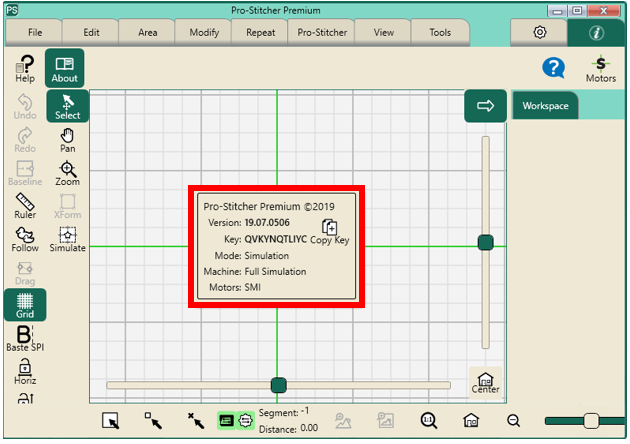Toggle the green swap arrows button

point(245,421)
